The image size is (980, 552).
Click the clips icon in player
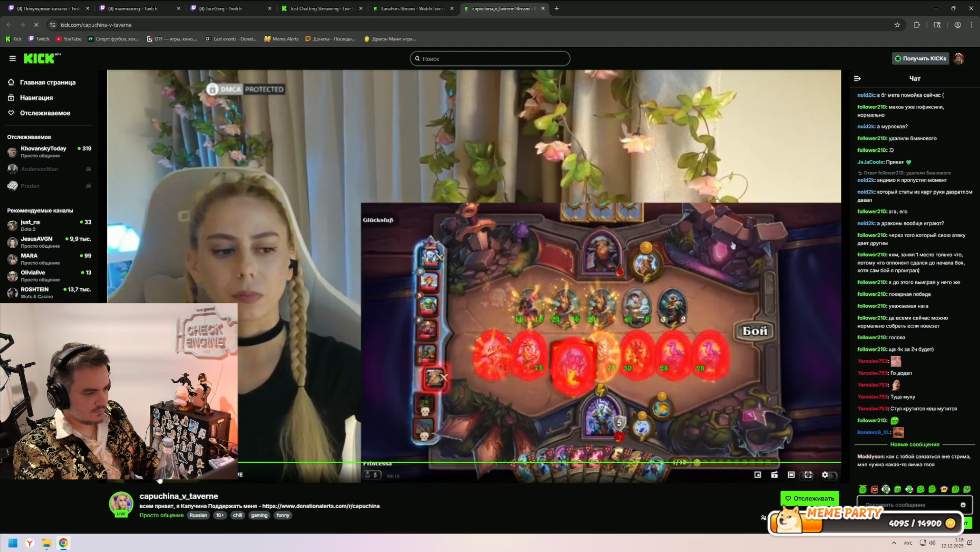774,475
